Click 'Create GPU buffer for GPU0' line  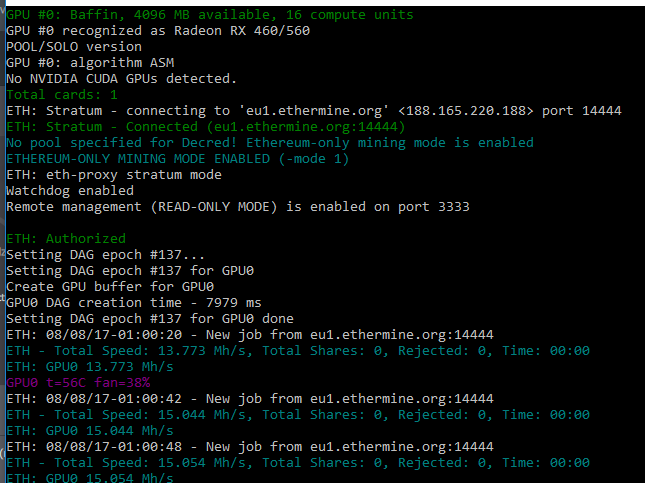[110, 288]
